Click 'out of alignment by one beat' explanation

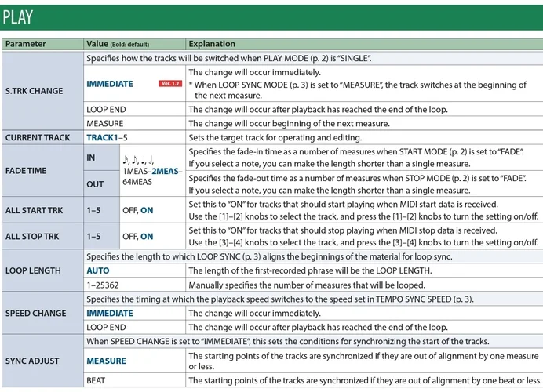[x=365, y=380]
